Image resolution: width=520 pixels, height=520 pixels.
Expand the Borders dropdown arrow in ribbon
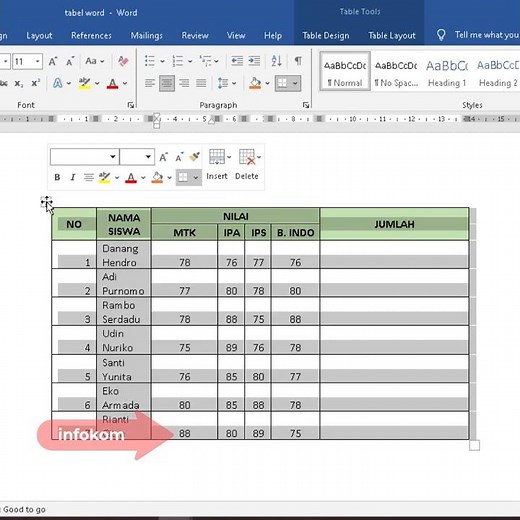(295, 83)
